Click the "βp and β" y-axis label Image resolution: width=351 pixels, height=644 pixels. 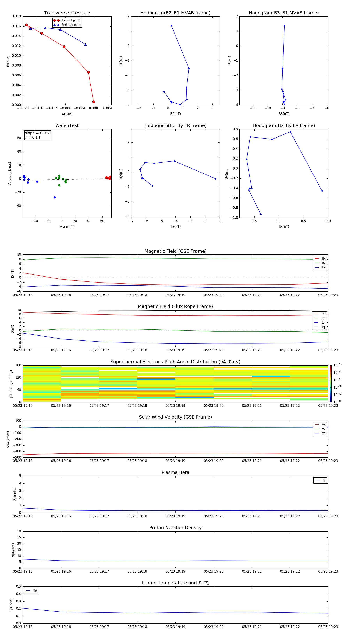point(15,494)
